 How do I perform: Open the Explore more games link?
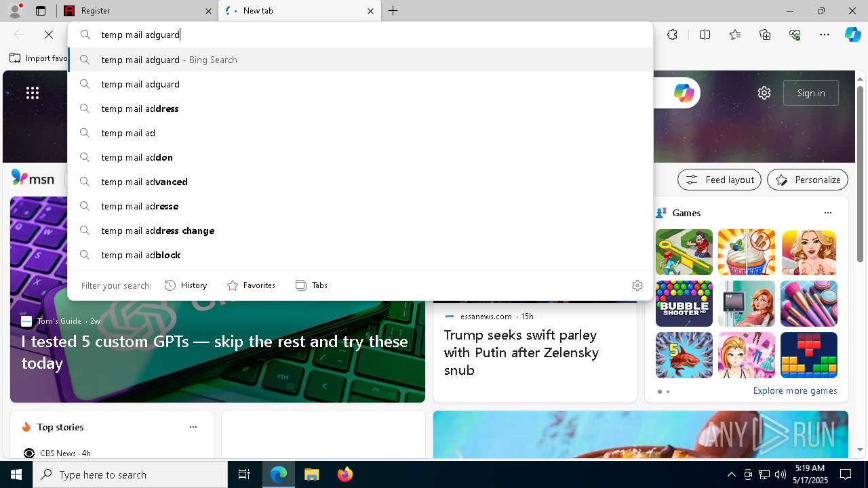[795, 390]
